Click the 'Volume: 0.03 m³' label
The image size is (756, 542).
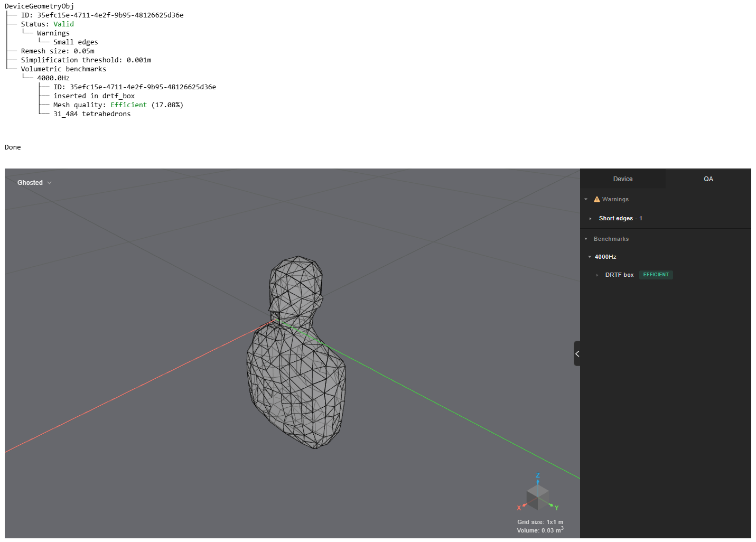point(540,530)
